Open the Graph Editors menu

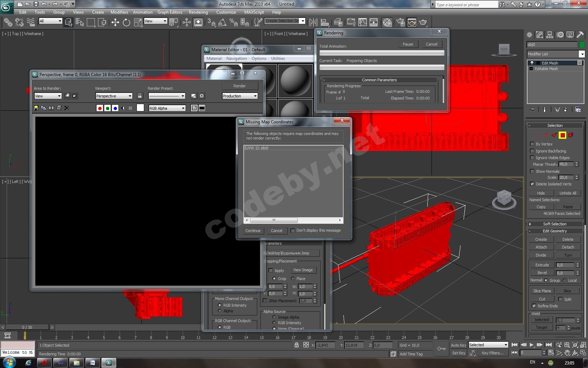[170, 12]
